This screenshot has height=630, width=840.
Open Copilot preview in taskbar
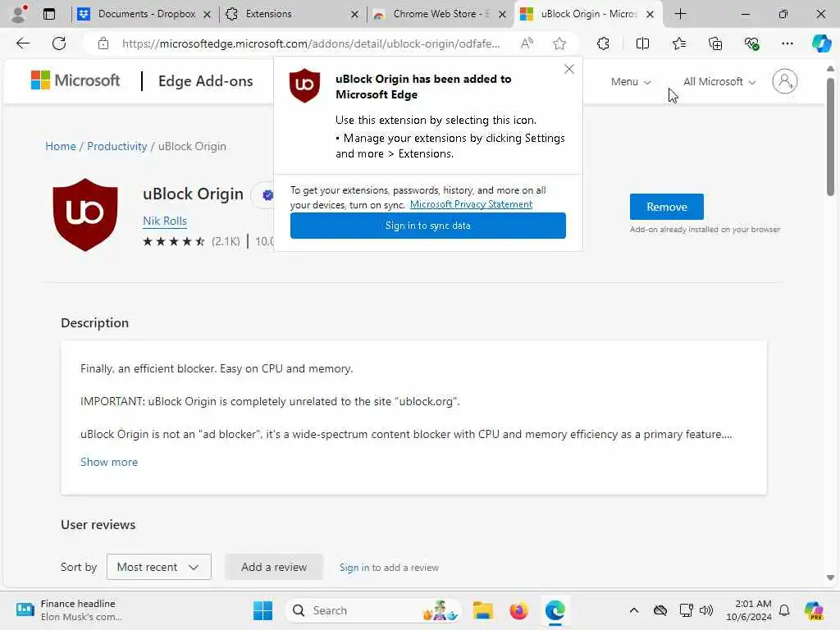click(814, 610)
